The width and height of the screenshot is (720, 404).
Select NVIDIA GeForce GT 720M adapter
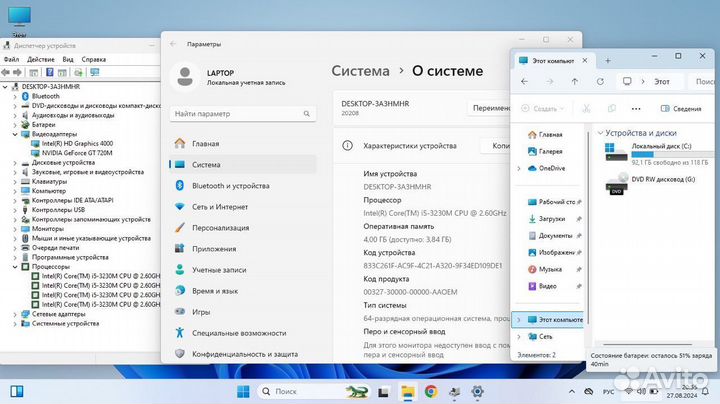[77, 153]
